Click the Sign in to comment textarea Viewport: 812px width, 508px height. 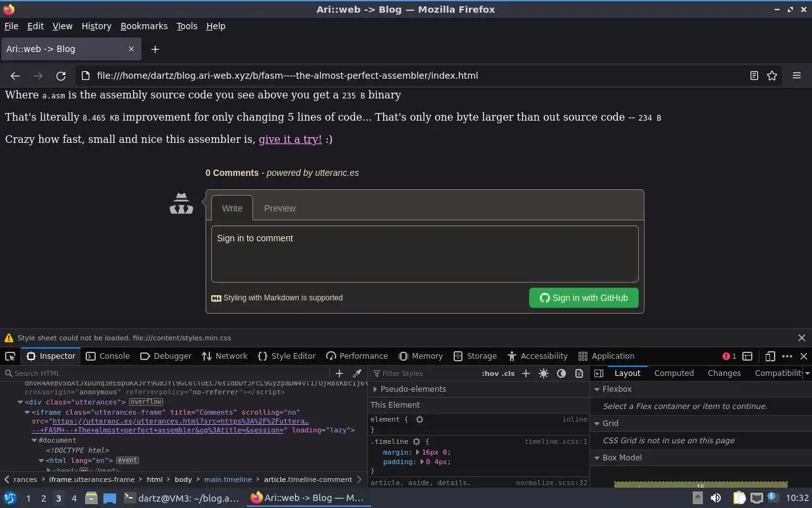(425, 254)
